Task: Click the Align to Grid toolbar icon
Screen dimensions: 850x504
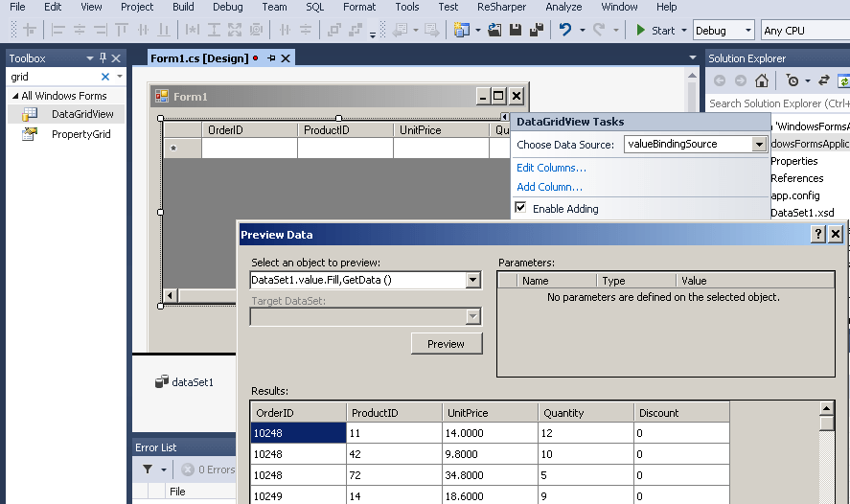Action: click(x=30, y=30)
